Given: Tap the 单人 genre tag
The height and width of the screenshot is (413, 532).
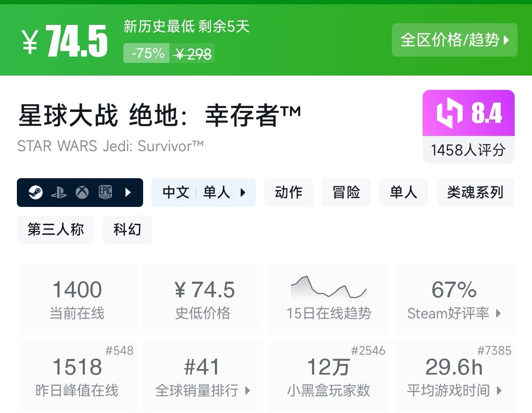Looking at the screenshot, I should pyautogui.click(x=404, y=193).
